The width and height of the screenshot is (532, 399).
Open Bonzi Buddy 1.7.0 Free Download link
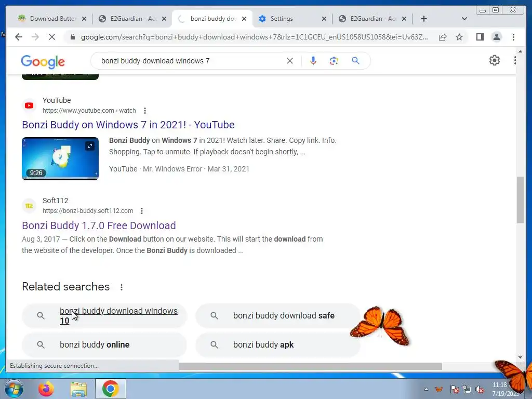tap(99, 225)
